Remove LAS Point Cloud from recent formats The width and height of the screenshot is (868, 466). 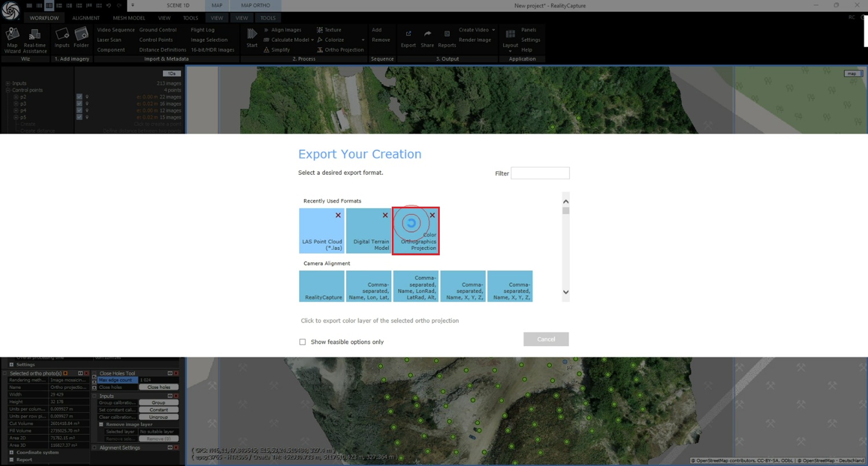coord(338,215)
